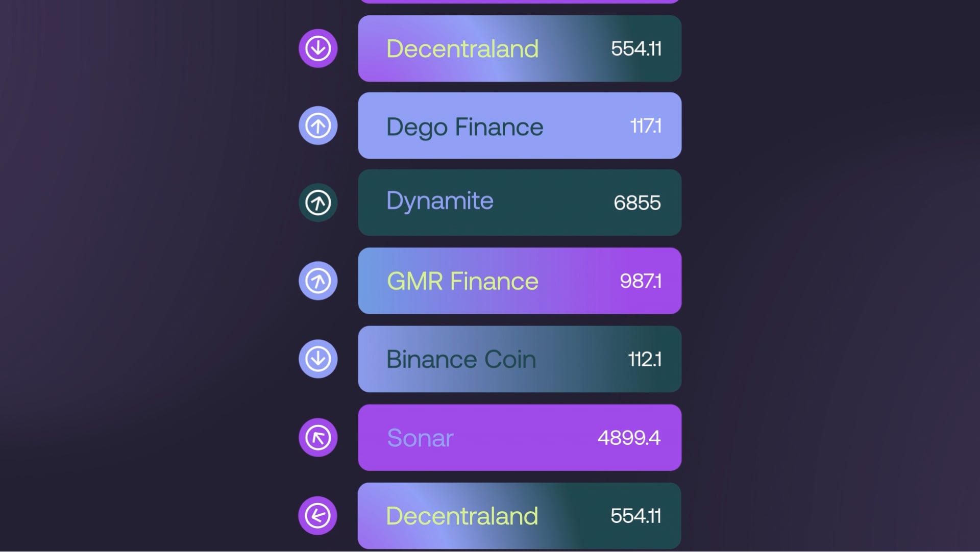
Task: Open the GMR Finance card
Action: point(519,281)
